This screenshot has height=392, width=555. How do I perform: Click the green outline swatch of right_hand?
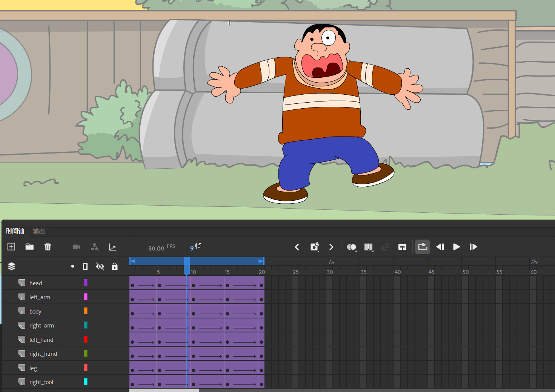click(86, 354)
